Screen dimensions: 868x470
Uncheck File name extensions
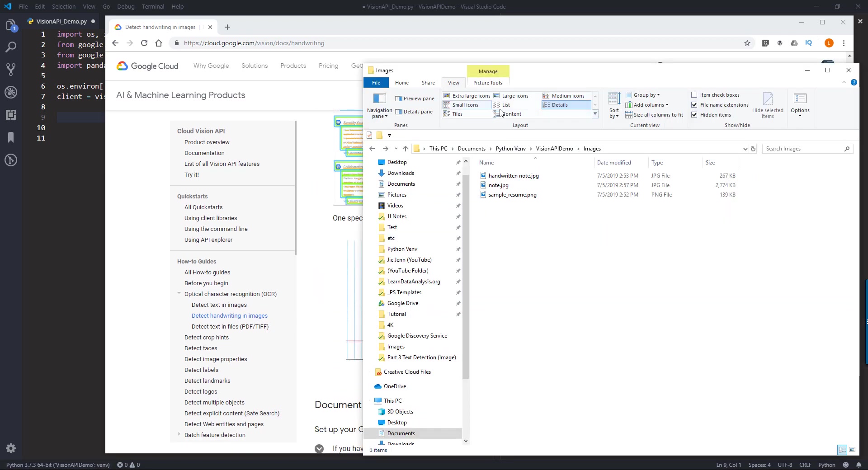(x=694, y=105)
